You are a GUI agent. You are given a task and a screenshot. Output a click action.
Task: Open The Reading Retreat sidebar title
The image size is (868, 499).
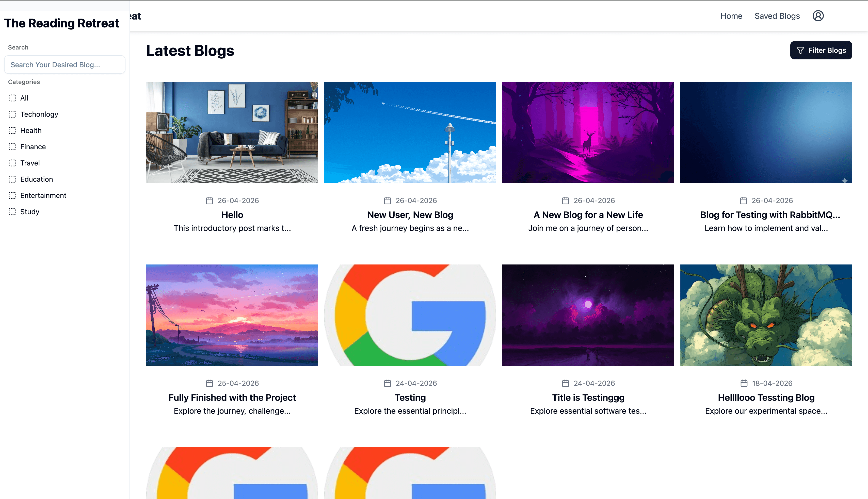coord(62,23)
